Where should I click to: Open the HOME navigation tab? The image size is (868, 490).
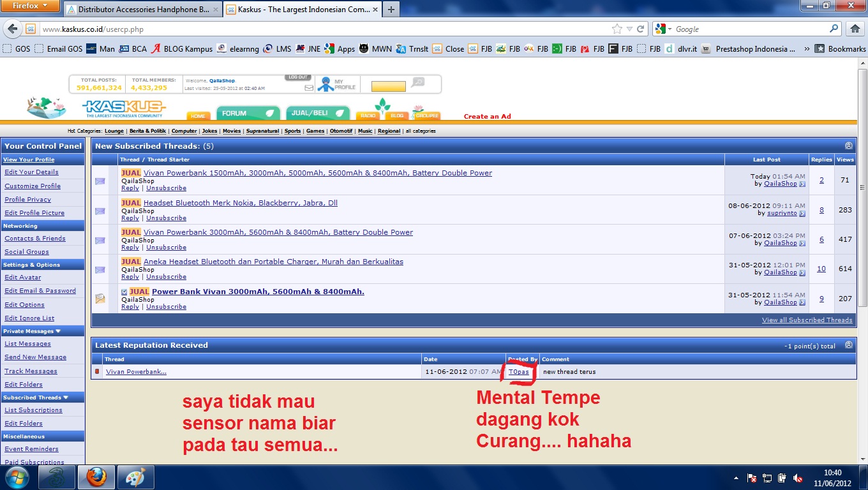point(198,115)
